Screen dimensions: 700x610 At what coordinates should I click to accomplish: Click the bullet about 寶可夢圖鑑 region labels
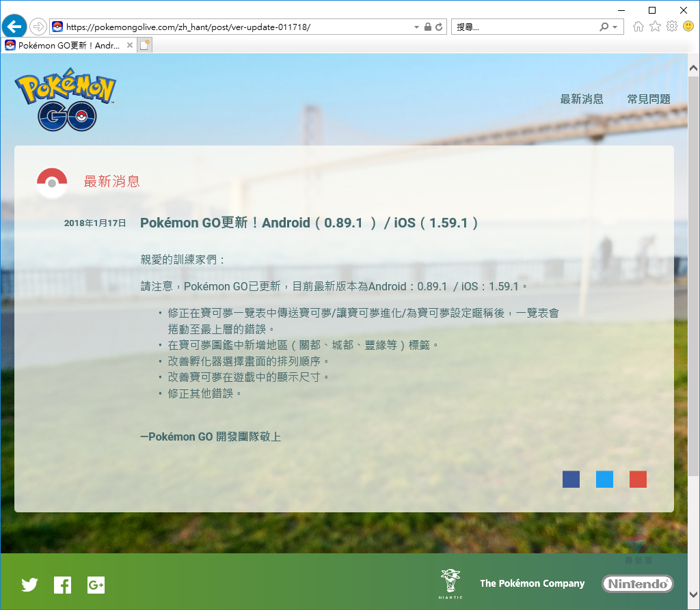[x=303, y=345]
